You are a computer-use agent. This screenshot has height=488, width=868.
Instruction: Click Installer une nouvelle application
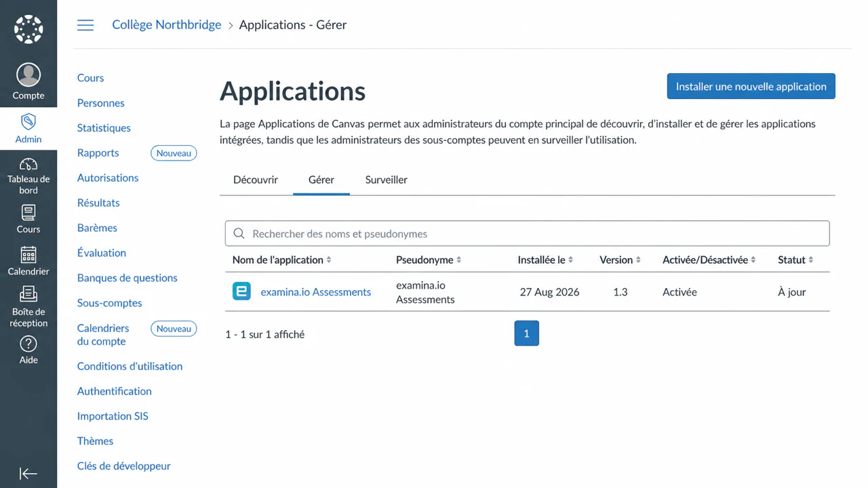(751, 86)
